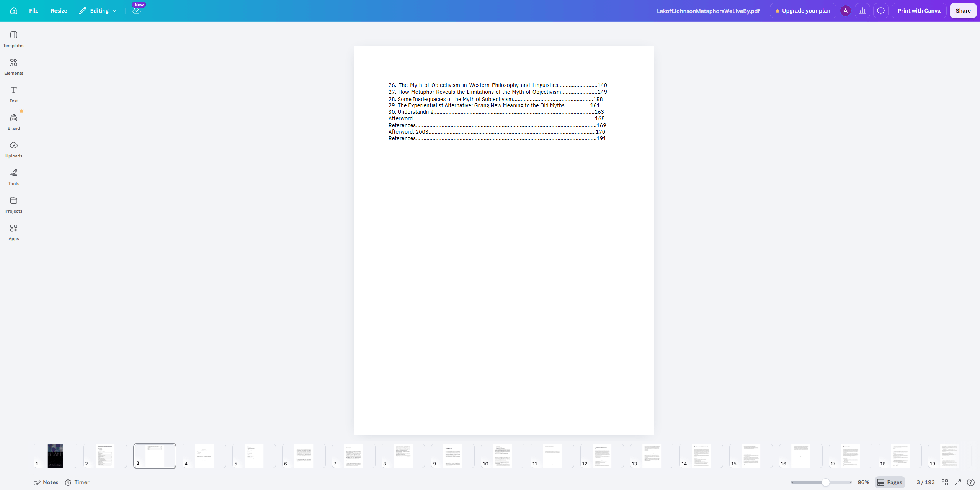Screen dimensions: 980x490
Task: Click the 'References' line ending in 169
Action: click(497, 125)
